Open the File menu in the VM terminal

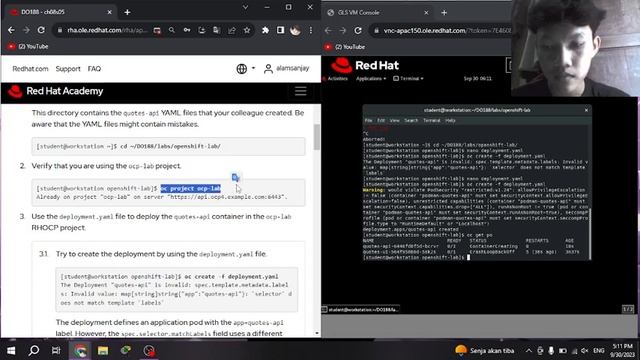click(368, 120)
